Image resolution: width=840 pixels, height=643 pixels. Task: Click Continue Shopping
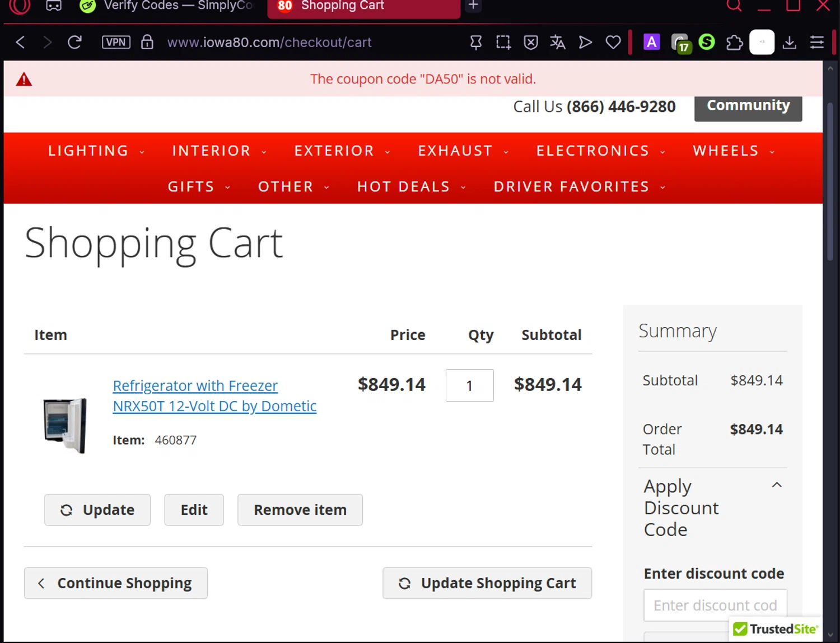pos(116,583)
